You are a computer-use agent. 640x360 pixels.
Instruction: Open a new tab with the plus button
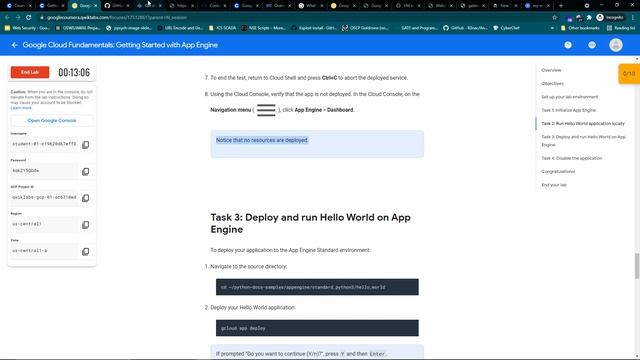pos(561,6)
